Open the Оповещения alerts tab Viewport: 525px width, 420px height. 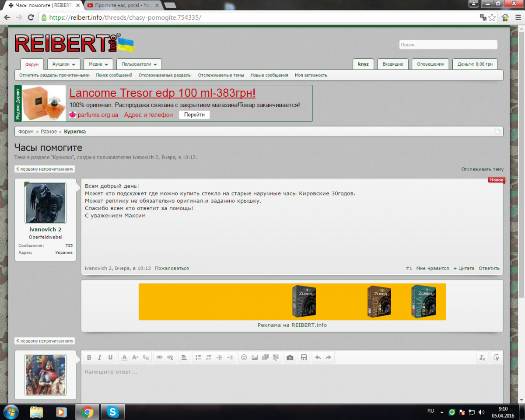pyautogui.click(x=430, y=64)
